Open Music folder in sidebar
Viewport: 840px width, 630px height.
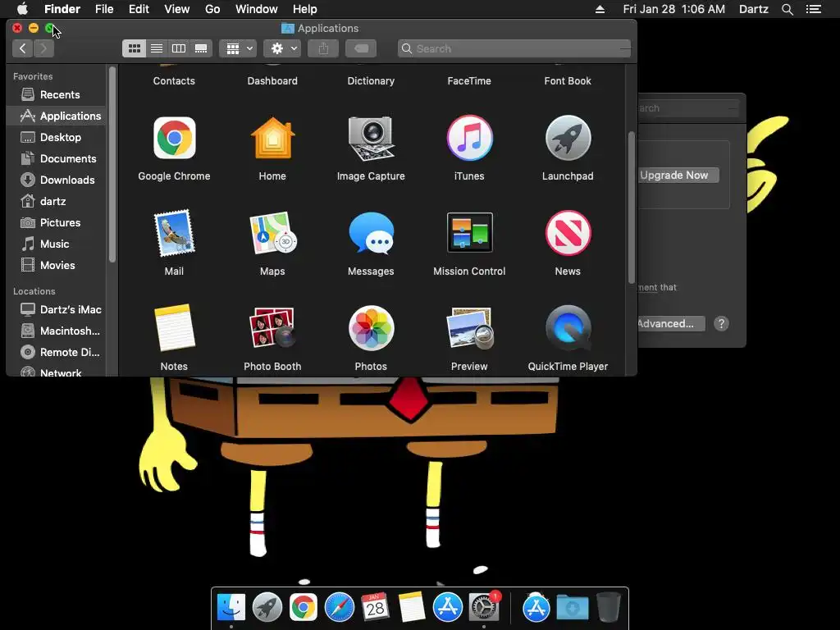57,244
